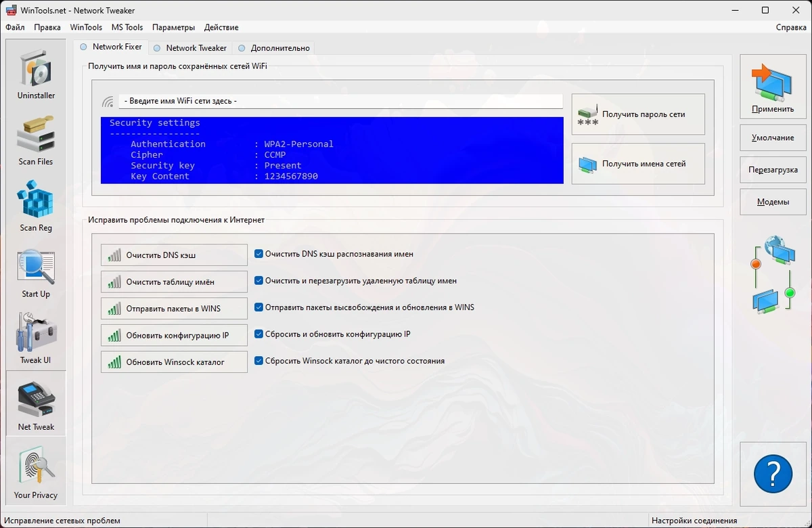812x528 pixels.
Task: Click Отправить пакеты в WINS button
Action: click(174, 309)
